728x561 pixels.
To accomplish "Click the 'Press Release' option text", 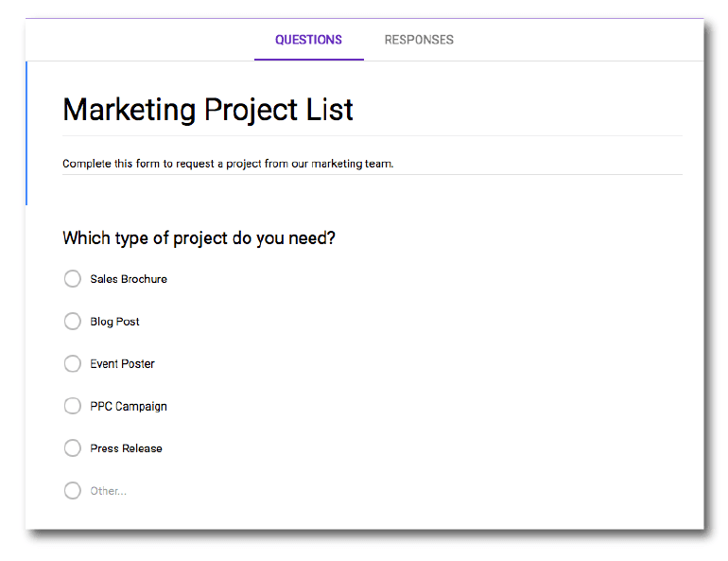I will pyautogui.click(x=126, y=448).
